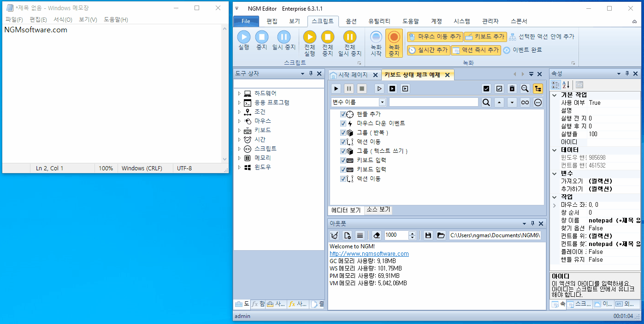644x324 pixels.
Task: Click 마우스 이동 추가 button
Action: [434, 37]
